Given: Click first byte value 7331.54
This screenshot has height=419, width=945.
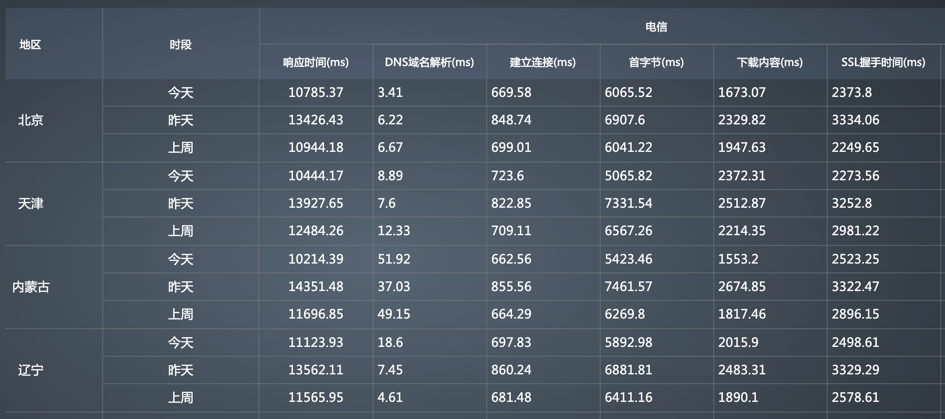Looking at the screenshot, I should tap(629, 203).
